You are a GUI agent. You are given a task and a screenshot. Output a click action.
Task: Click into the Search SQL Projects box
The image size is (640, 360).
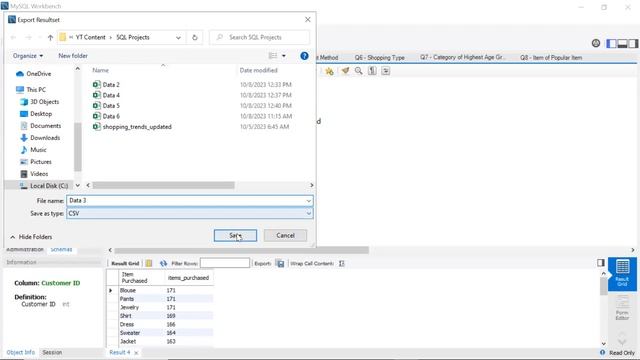(x=260, y=37)
